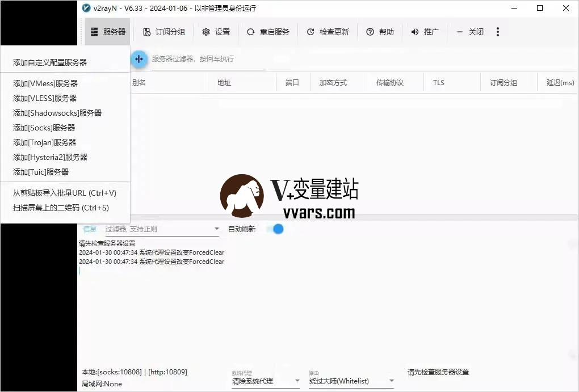Open the 路由 routing dropdown
This screenshot has height=392, width=579.
[x=351, y=381]
